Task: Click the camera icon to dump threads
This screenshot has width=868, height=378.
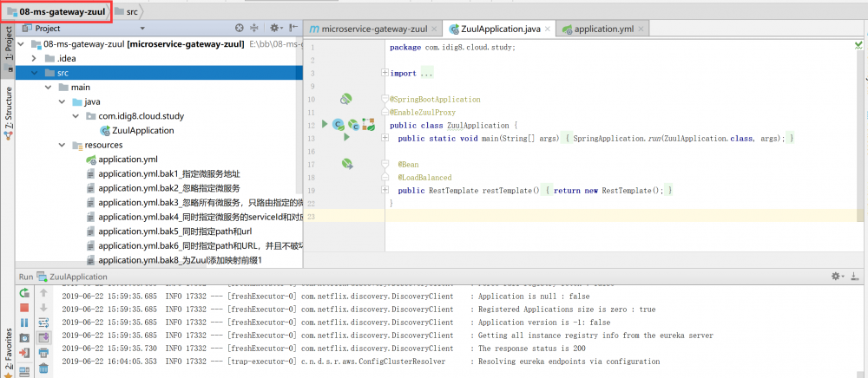Action: click(x=24, y=337)
